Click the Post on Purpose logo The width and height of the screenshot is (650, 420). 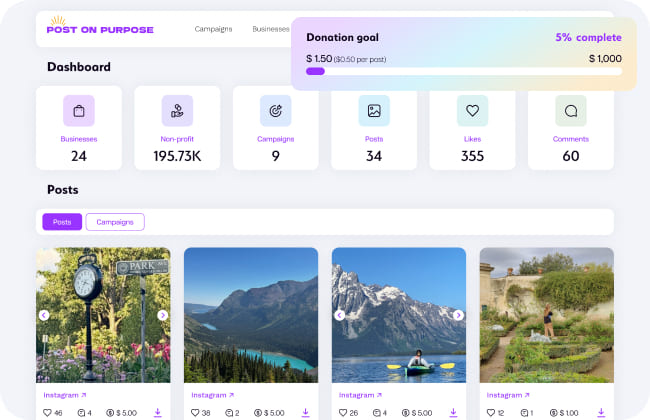99,27
